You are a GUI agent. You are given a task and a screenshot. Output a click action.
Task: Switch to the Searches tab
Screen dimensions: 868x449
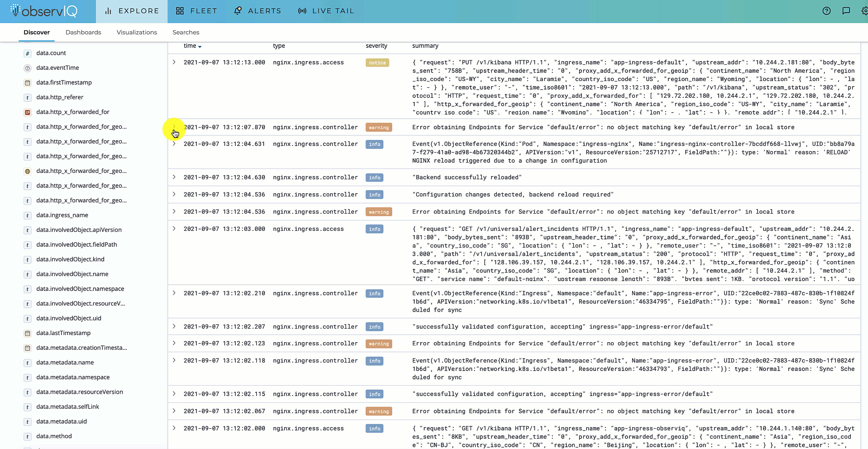(186, 32)
